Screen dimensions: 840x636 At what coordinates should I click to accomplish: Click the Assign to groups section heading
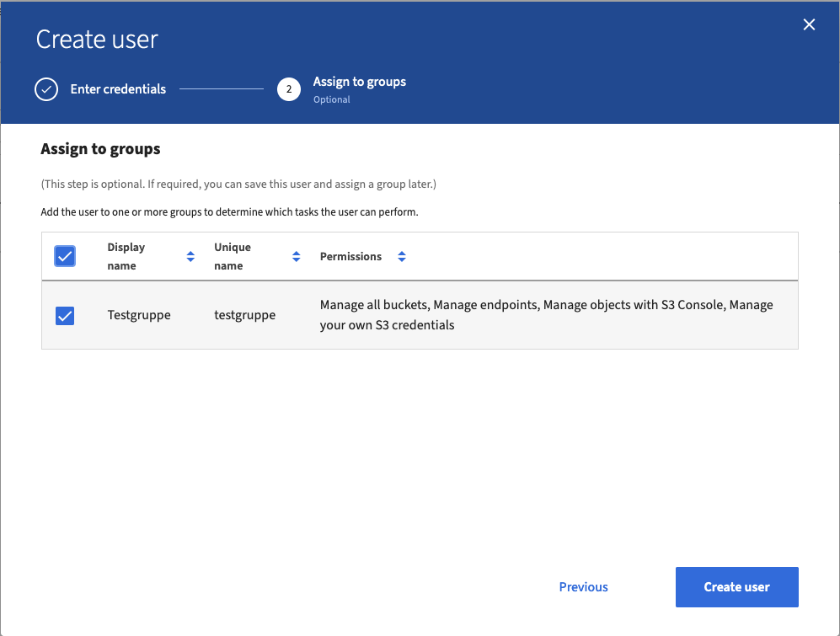[101, 149]
